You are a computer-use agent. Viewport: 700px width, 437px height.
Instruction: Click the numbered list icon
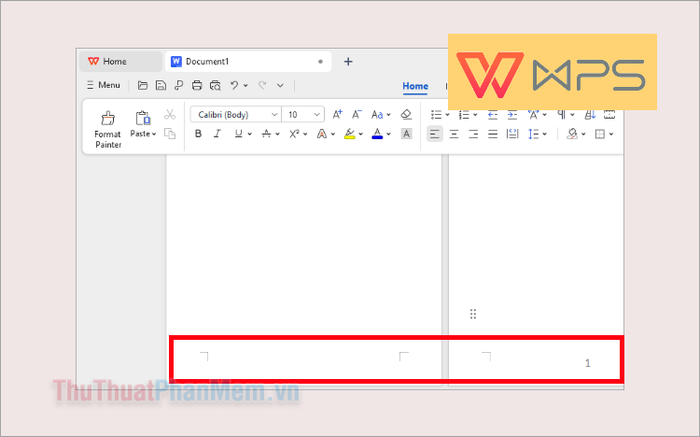pos(464,115)
